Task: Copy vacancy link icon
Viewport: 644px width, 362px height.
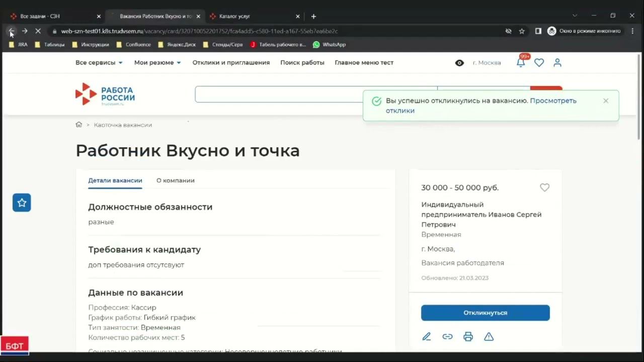Action: point(447,337)
